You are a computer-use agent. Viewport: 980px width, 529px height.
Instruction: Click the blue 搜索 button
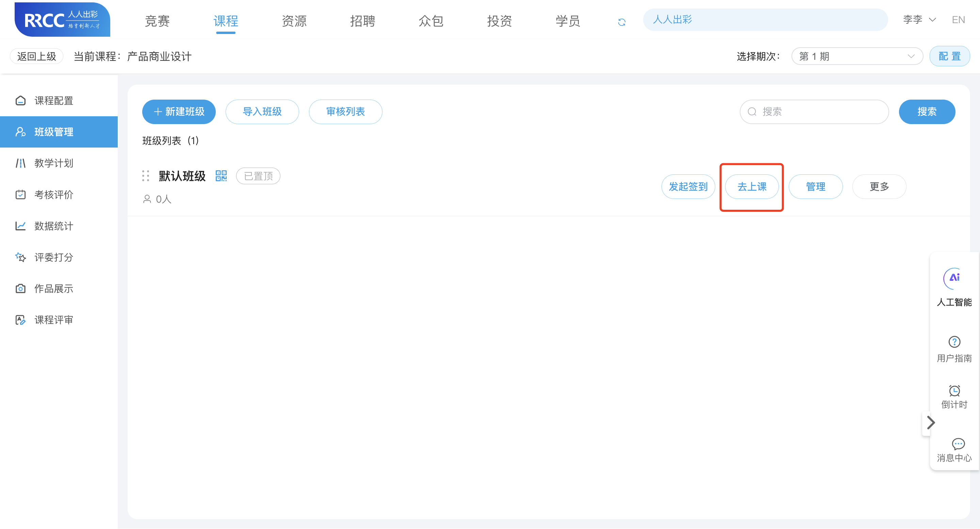(x=927, y=112)
